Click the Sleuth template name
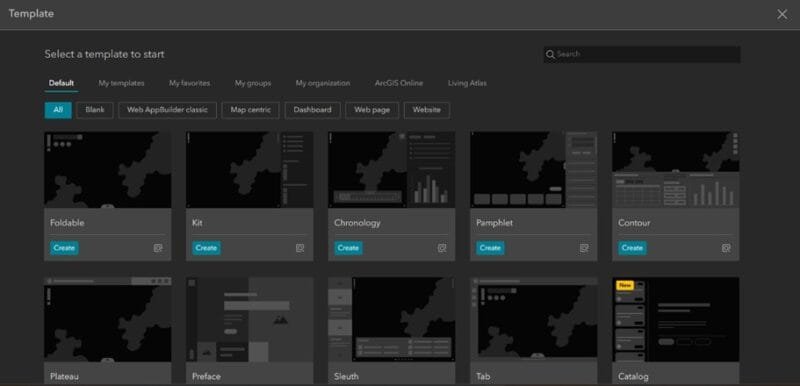 tap(346, 377)
